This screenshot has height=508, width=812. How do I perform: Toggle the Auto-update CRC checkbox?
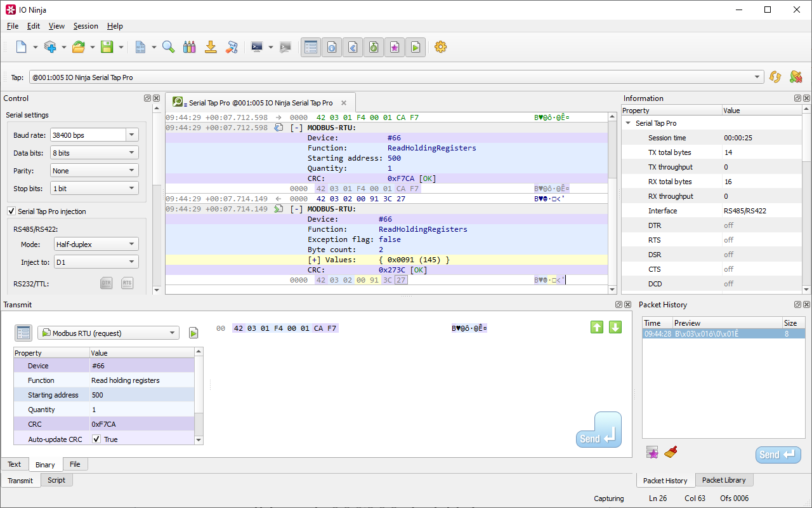96,439
